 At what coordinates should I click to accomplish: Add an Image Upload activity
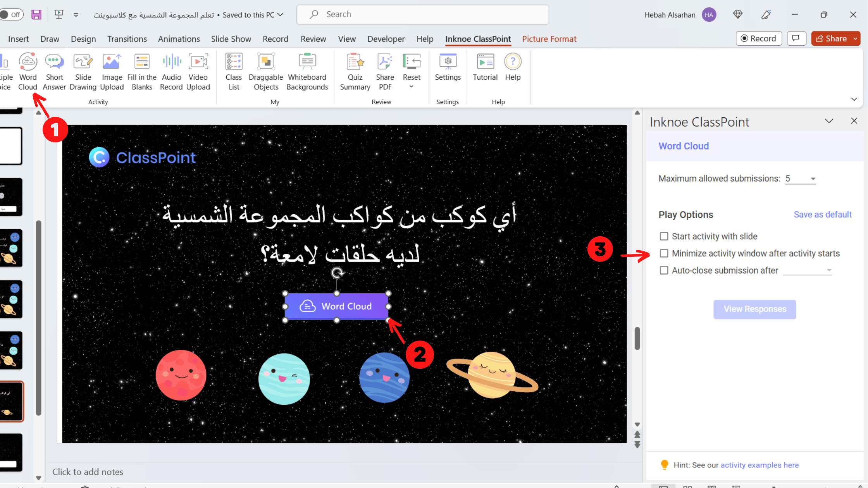tap(112, 72)
